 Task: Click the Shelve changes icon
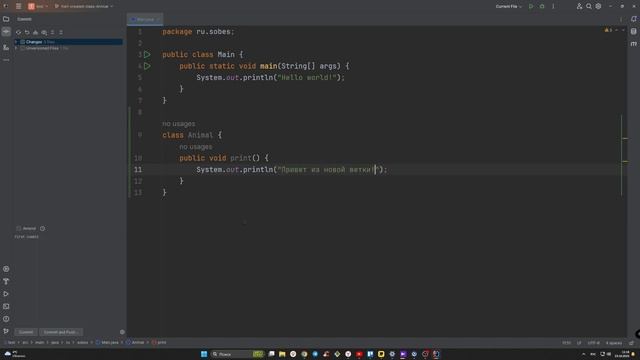coord(36,32)
